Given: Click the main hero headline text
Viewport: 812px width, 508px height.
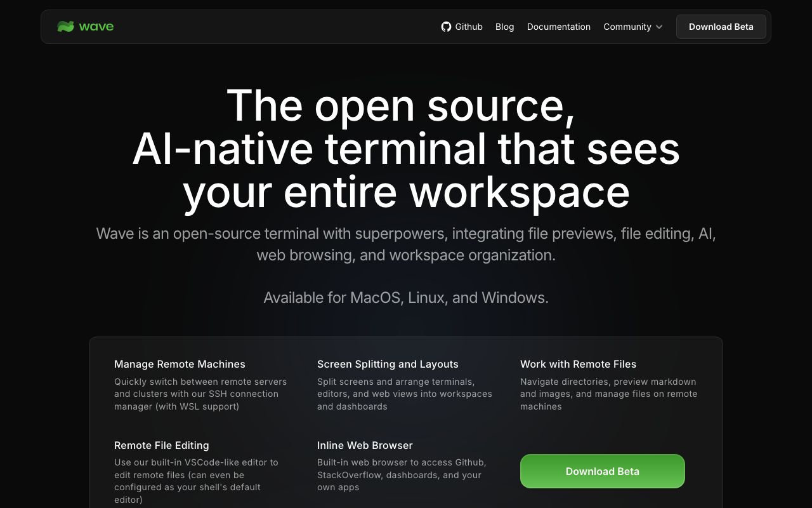Looking at the screenshot, I should (x=406, y=148).
